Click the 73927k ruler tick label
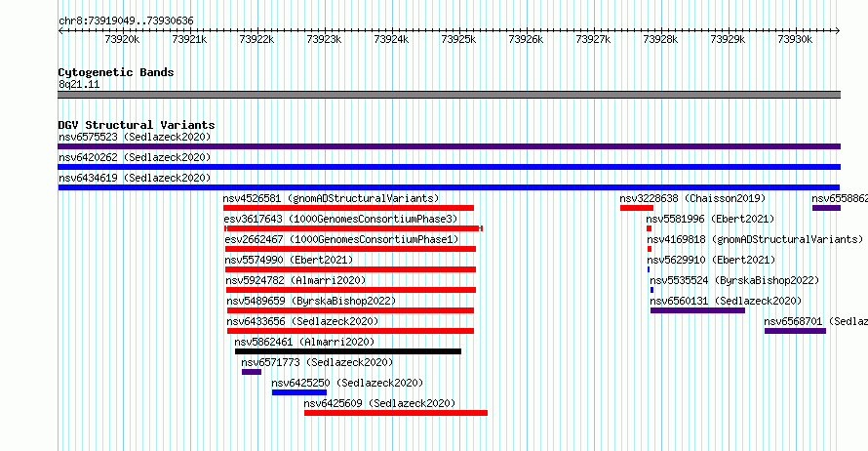Screen dimensions: 868x451 coord(593,39)
